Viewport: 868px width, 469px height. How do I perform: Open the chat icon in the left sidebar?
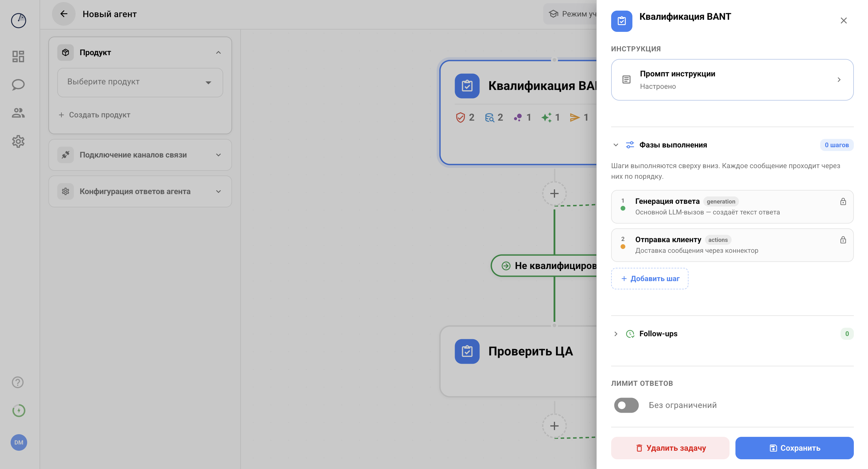coord(18,84)
